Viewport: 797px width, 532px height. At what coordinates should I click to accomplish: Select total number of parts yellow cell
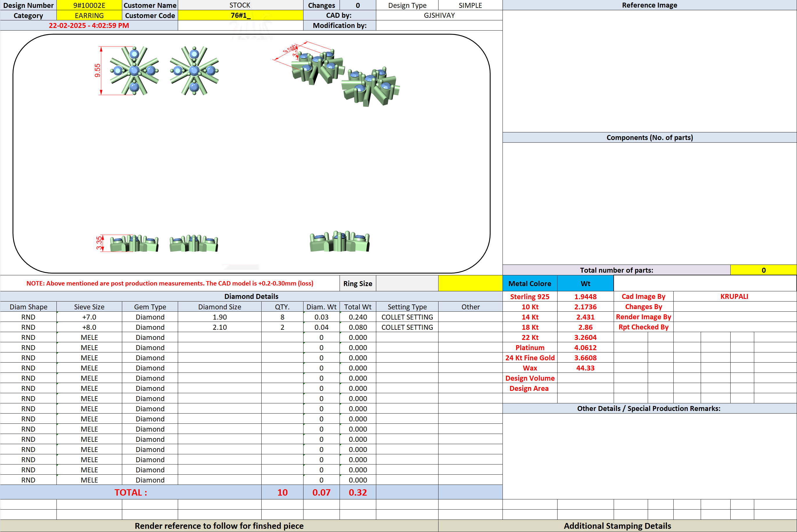764,270
